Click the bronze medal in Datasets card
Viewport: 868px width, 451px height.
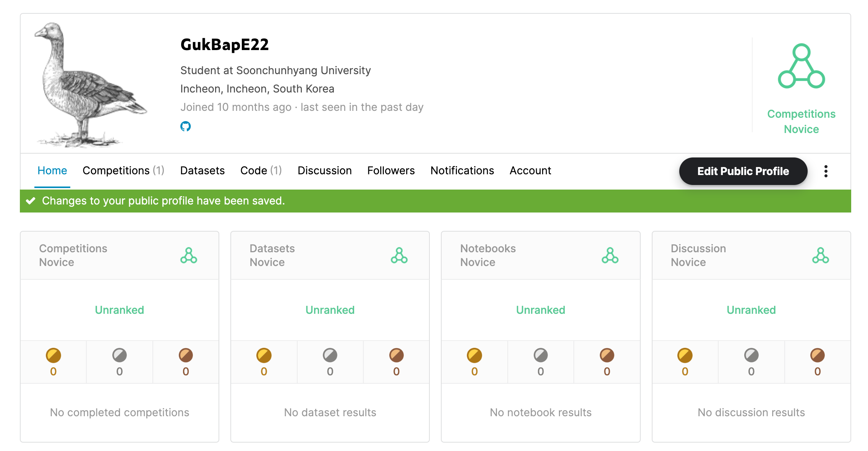(397, 355)
